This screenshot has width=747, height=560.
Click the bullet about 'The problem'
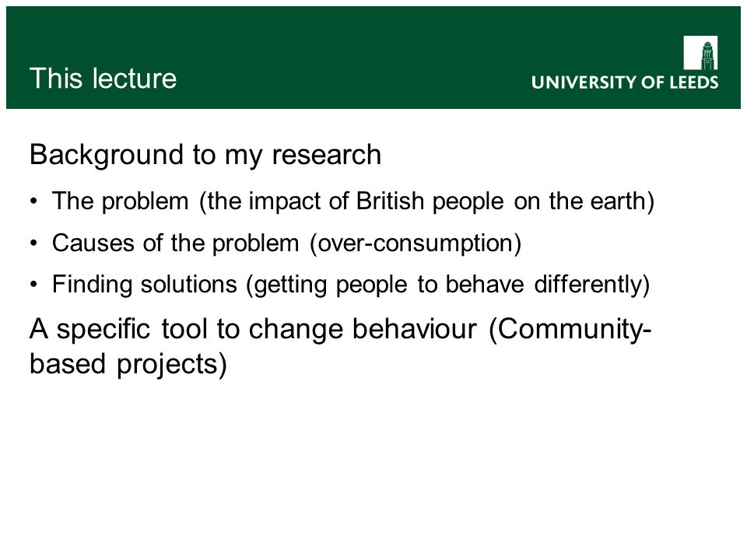coord(353,201)
